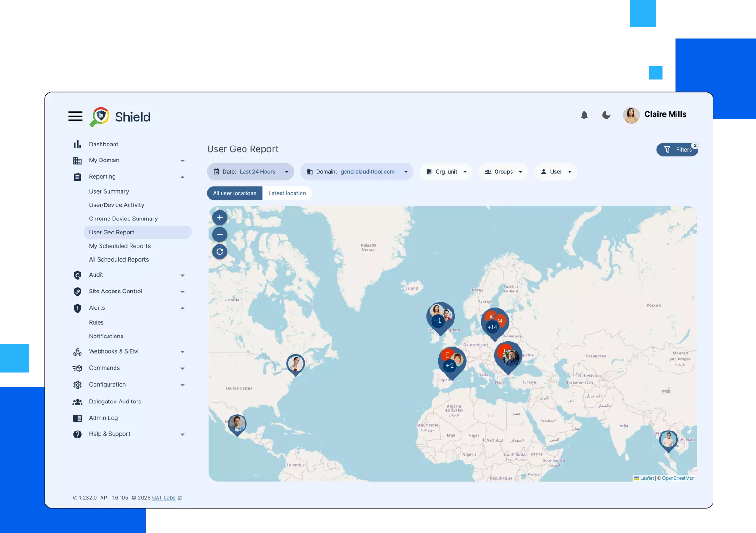The height and width of the screenshot is (533, 756).
Task: Open the Filters panel
Action: [677, 150]
